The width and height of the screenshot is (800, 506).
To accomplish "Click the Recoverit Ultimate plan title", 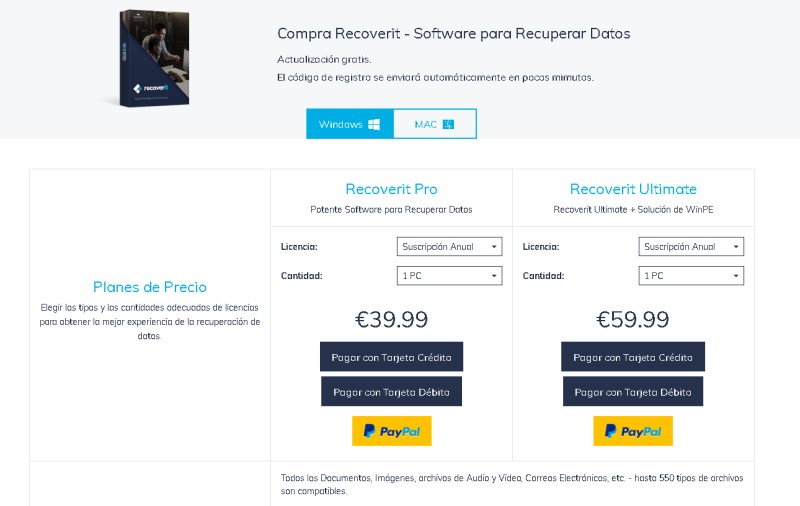I will (x=633, y=189).
